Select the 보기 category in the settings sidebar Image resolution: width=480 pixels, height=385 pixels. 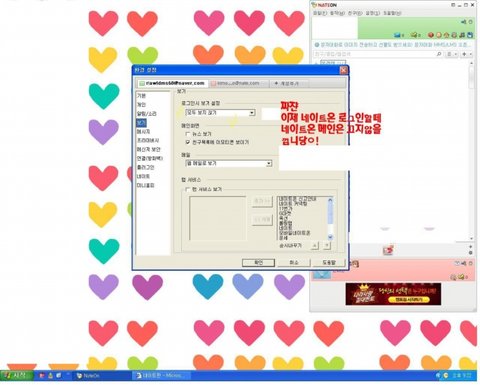[141, 123]
